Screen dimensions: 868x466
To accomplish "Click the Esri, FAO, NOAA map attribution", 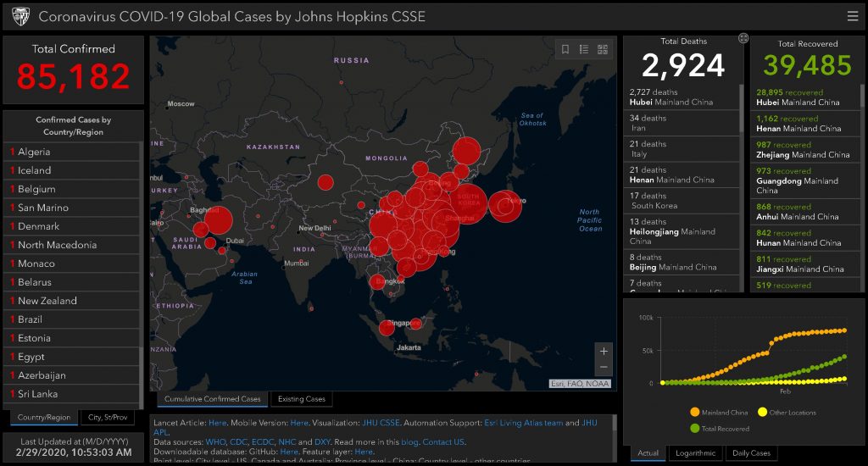I will click(x=580, y=384).
